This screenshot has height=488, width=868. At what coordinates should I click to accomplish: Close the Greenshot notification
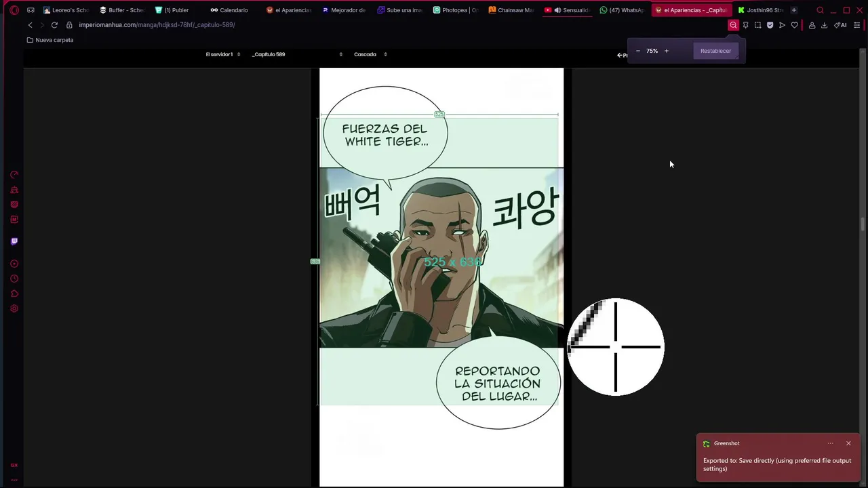pos(848,443)
